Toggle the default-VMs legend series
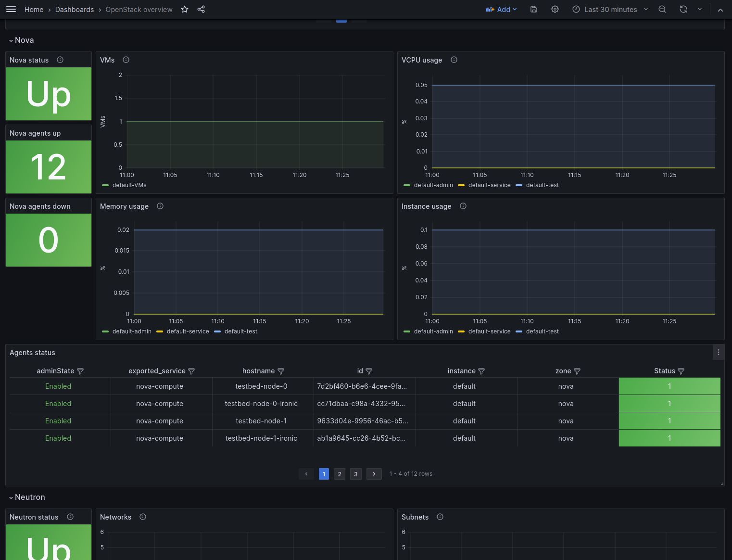This screenshot has height=560, width=732. [129, 185]
